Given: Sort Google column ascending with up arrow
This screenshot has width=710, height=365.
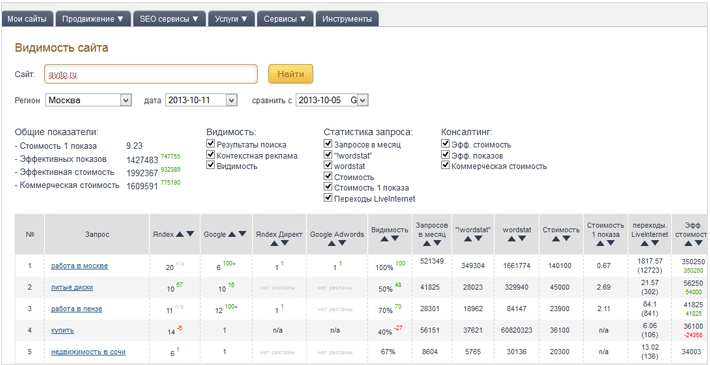Looking at the screenshot, I should coord(232,234).
